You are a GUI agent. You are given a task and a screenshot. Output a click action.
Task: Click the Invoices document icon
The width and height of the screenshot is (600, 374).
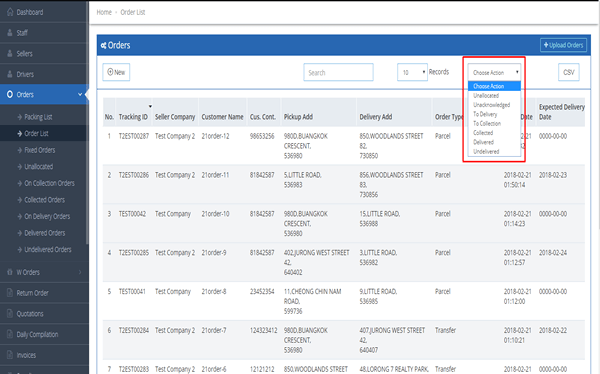[10, 355]
